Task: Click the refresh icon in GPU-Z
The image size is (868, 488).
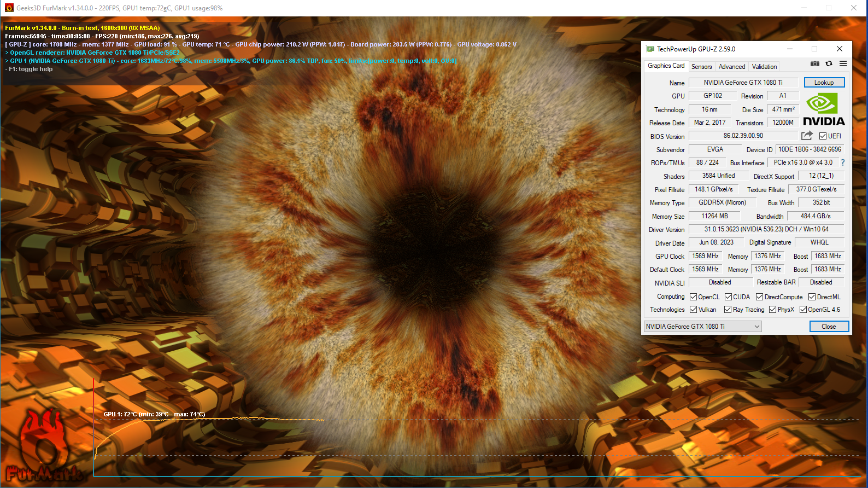Action: (829, 64)
